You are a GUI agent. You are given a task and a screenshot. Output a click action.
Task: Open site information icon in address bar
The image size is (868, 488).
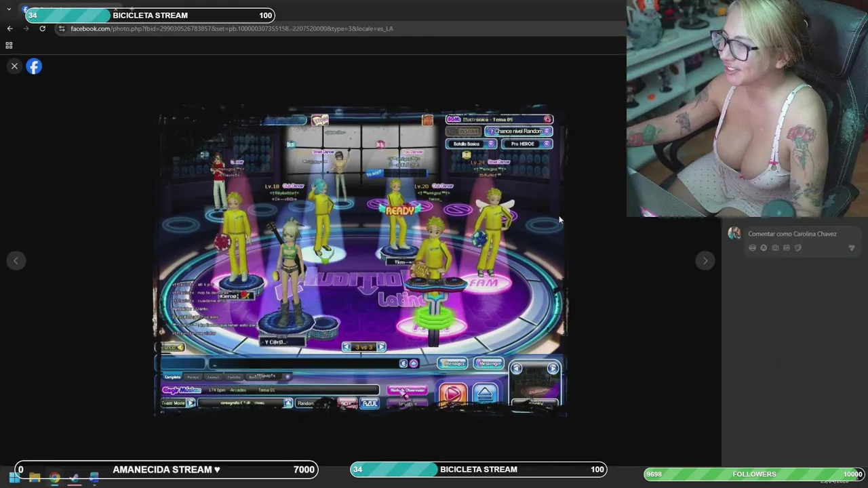coord(62,28)
